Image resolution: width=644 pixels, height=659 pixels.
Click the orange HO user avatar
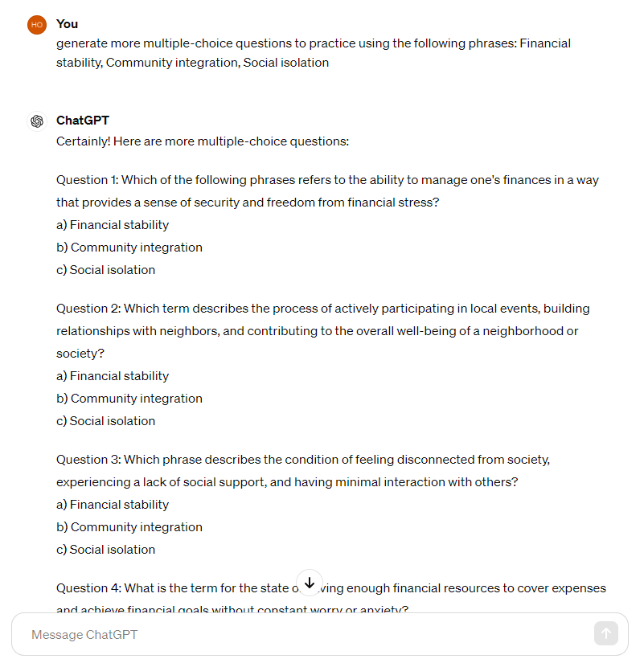(36, 25)
